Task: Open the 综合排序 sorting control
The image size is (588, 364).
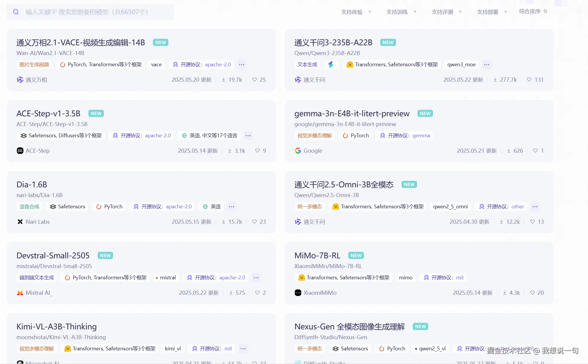Action: (533, 12)
